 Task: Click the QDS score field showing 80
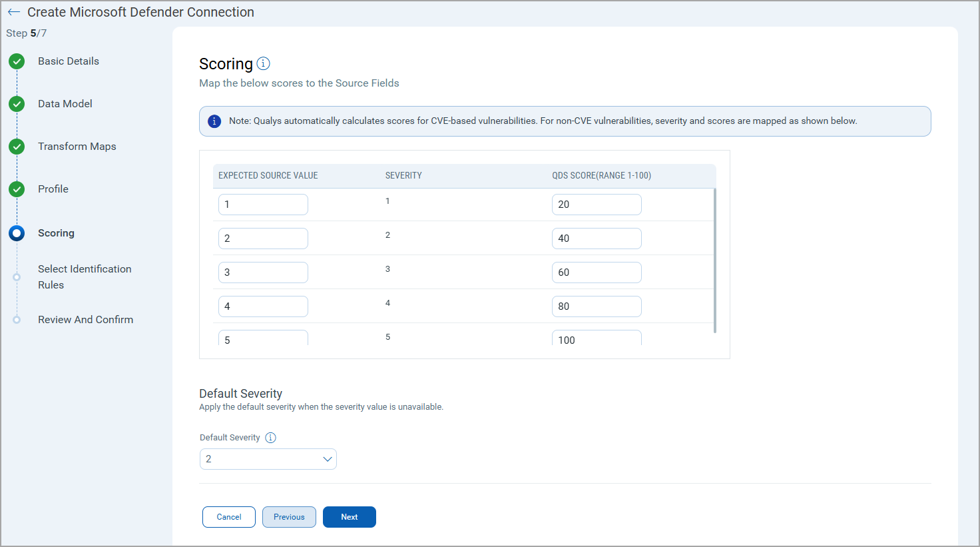point(597,306)
